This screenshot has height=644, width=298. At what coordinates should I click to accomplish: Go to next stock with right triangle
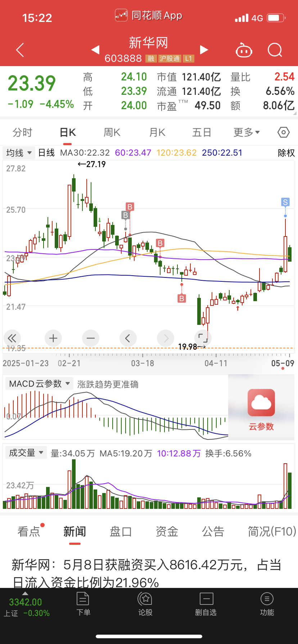pyautogui.click(x=204, y=50)
